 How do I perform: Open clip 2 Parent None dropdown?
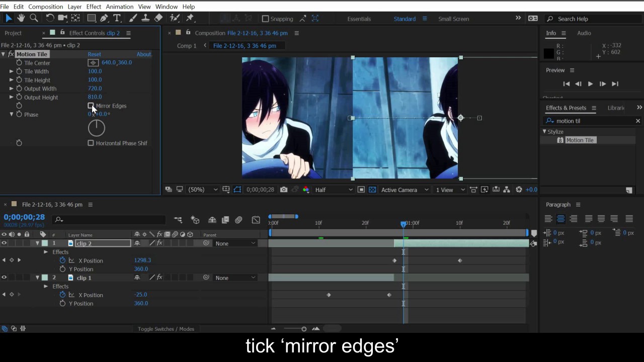tap(235, 243)
